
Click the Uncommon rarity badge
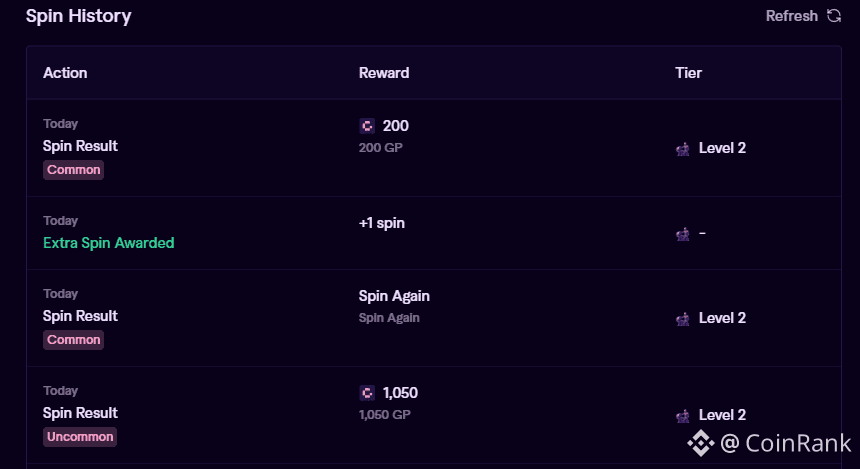[x=80, y=437]
